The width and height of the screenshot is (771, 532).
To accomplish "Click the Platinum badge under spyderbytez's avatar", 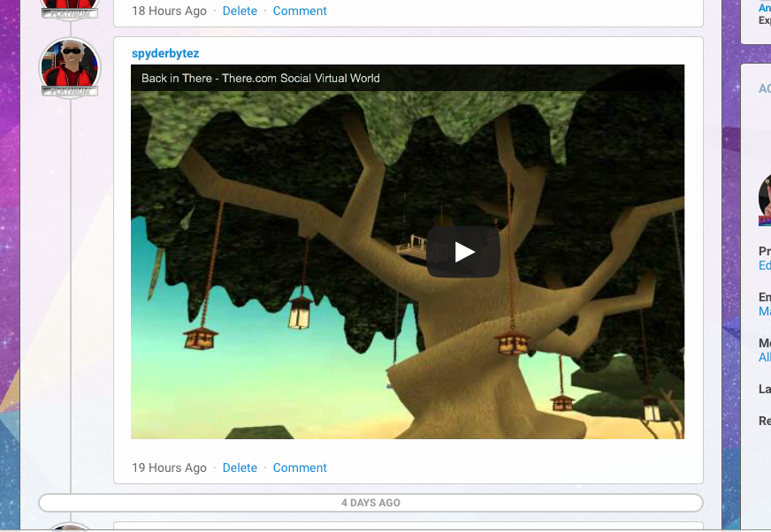I will (x=70, y=91).
